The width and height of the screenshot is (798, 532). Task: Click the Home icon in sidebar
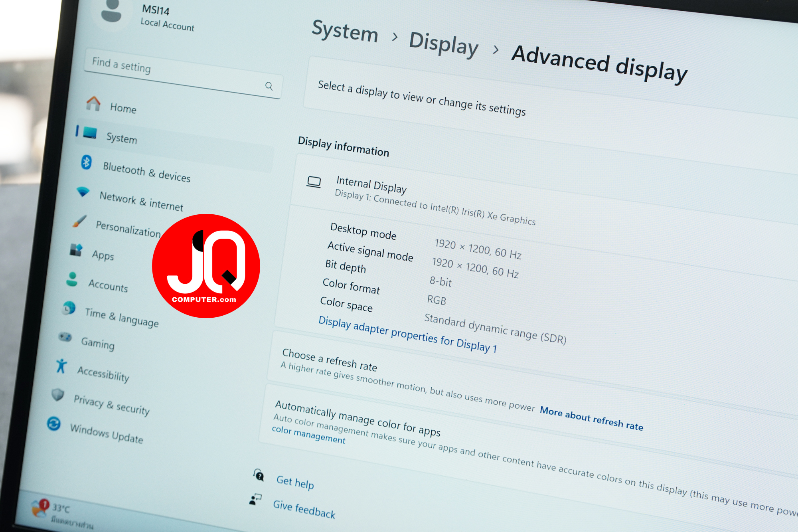(x=93, y=103)
